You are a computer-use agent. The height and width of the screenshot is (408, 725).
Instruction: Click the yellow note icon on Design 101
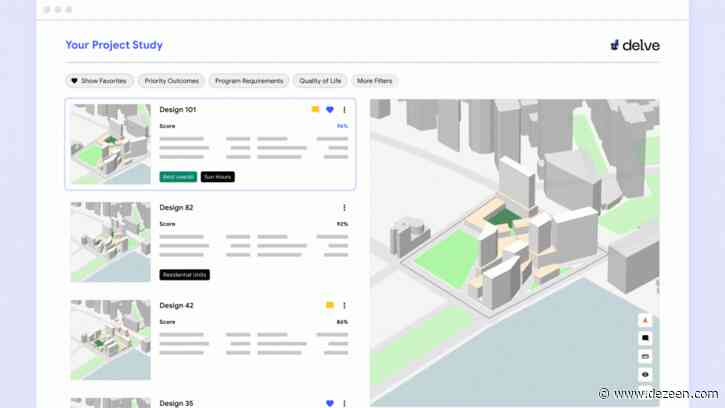click(315, 109)
